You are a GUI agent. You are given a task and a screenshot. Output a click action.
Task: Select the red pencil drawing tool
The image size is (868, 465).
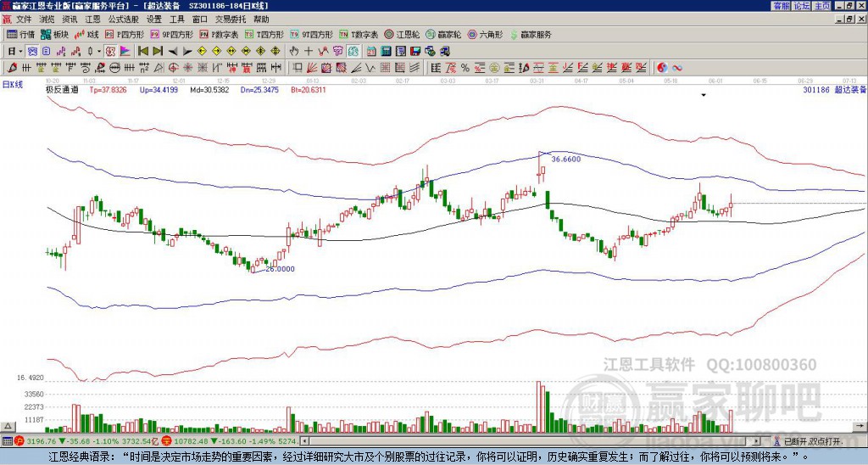coord(11,68)
